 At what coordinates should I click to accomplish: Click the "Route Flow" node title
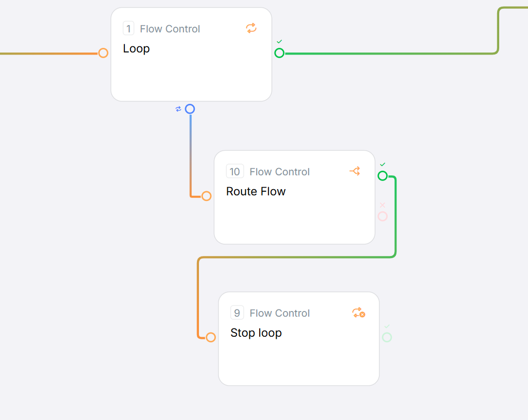(256, 192)
